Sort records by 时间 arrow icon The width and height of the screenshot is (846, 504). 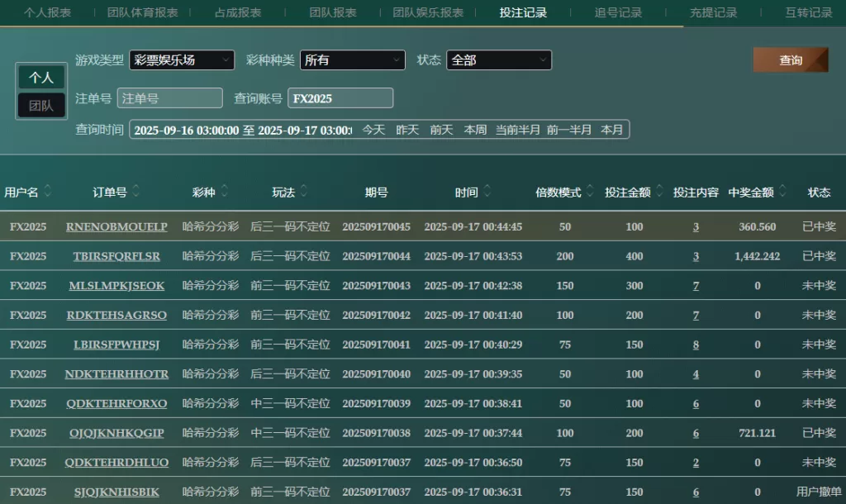pos(487,192)
